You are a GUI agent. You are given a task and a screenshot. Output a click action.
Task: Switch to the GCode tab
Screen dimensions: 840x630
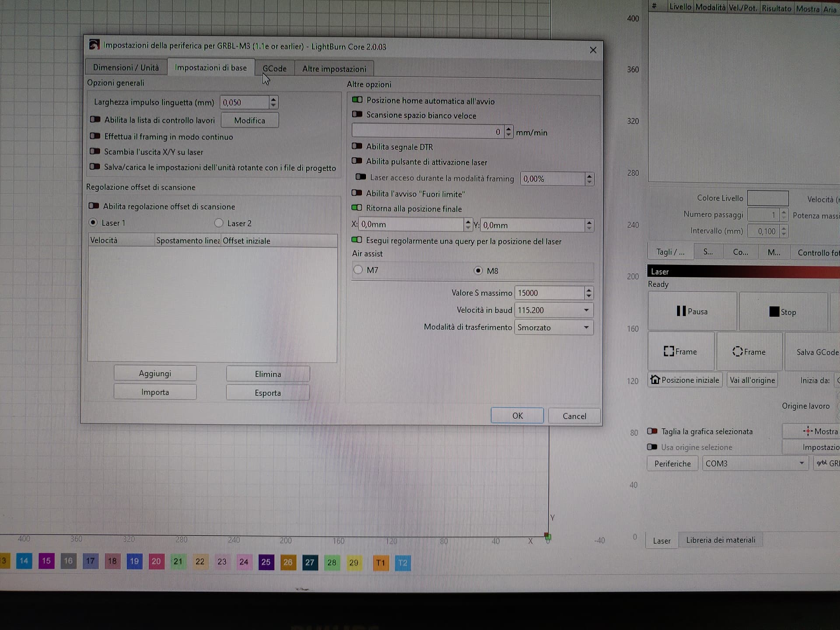point(274,69)
